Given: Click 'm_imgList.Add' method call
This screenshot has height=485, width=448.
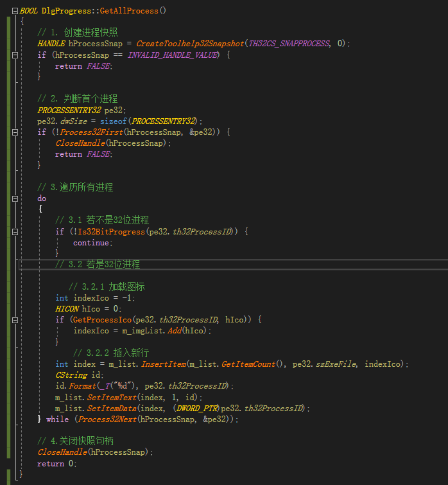Looking at the screenshot, I should tap(151, 331).
